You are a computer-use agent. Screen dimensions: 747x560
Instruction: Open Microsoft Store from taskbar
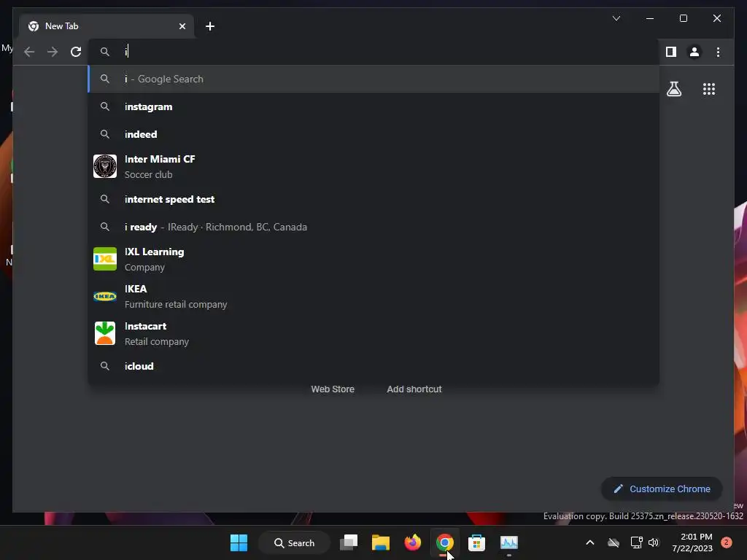476,542
